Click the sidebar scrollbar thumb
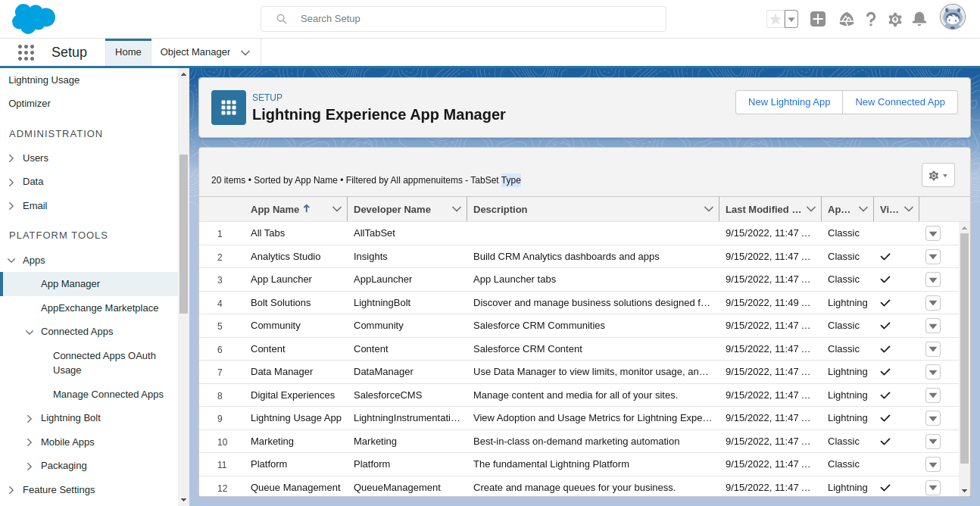This screenshot has width=980, height=506. point(183,234)
